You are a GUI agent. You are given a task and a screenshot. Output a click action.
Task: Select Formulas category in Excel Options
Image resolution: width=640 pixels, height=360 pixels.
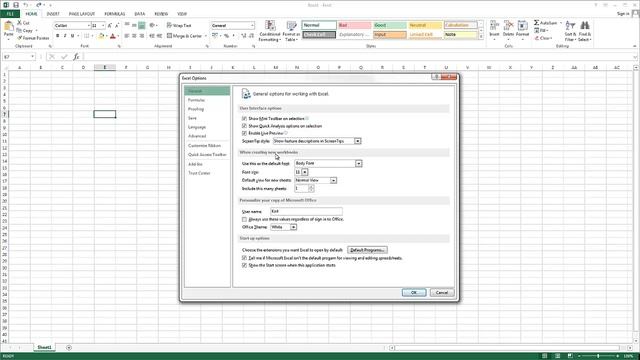tap(207, 100)
